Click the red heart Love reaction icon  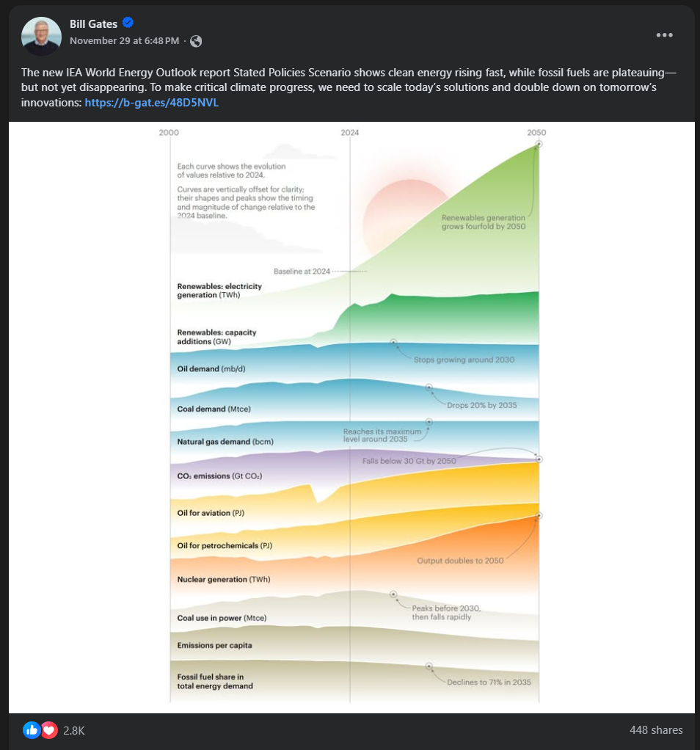(49, 730)
